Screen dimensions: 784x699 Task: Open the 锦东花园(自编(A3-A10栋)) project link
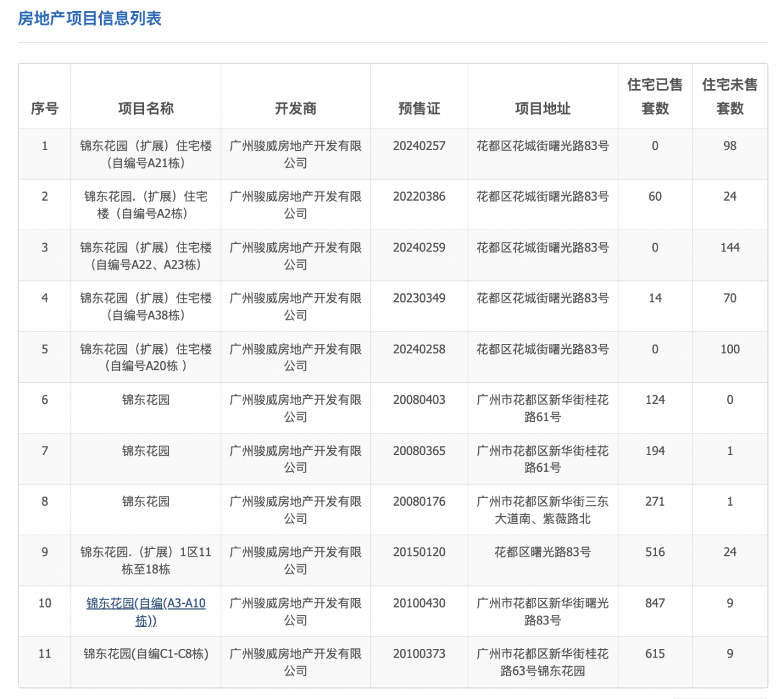[x=146, y=612]
